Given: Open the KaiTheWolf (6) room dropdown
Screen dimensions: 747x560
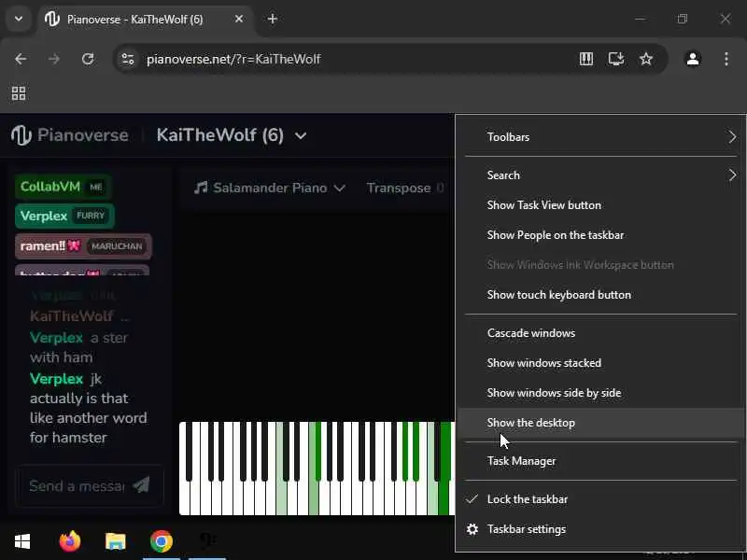Looking at the screenshot, I should 232,135.
